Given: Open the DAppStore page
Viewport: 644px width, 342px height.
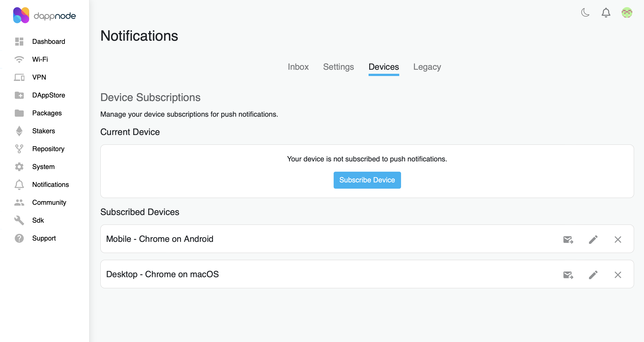Looking at the screenshot, I should (x=49, y=95).
